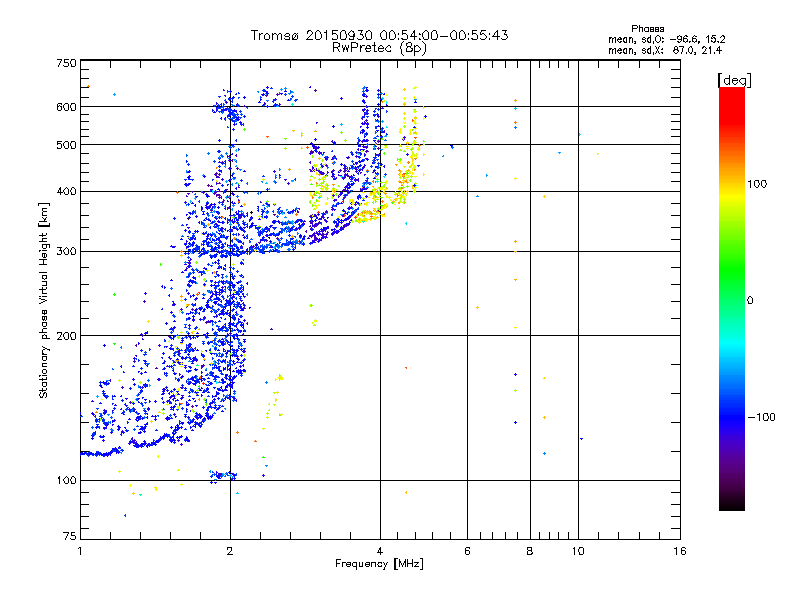Click y-axis tick label '400'
Screen dimensions: 800x600
(x=66, y=191)
